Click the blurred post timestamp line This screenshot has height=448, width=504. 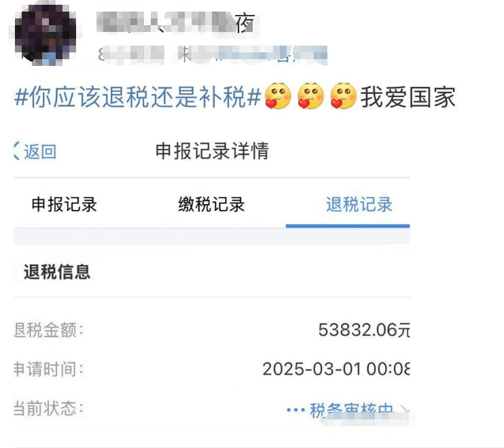pos(213,54)
